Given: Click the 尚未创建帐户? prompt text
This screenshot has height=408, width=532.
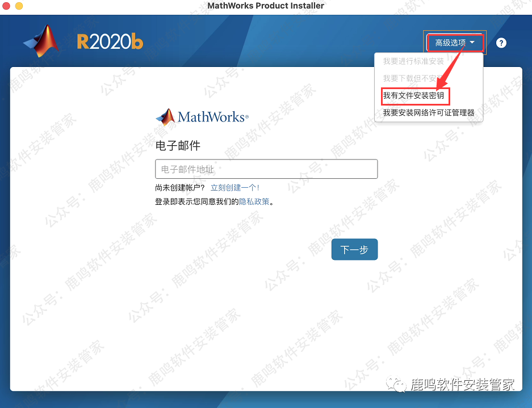Looking at the screenshot, I should 180,188.
